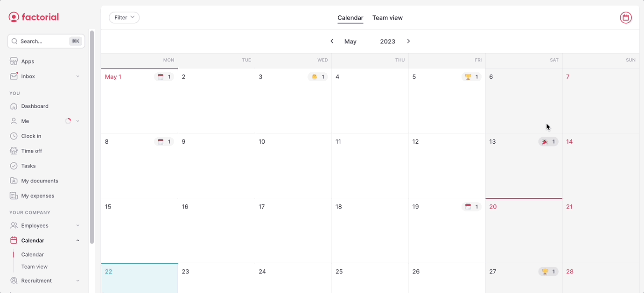
Task: Click day 10 in calendar
Action: (x=293, y=166)
